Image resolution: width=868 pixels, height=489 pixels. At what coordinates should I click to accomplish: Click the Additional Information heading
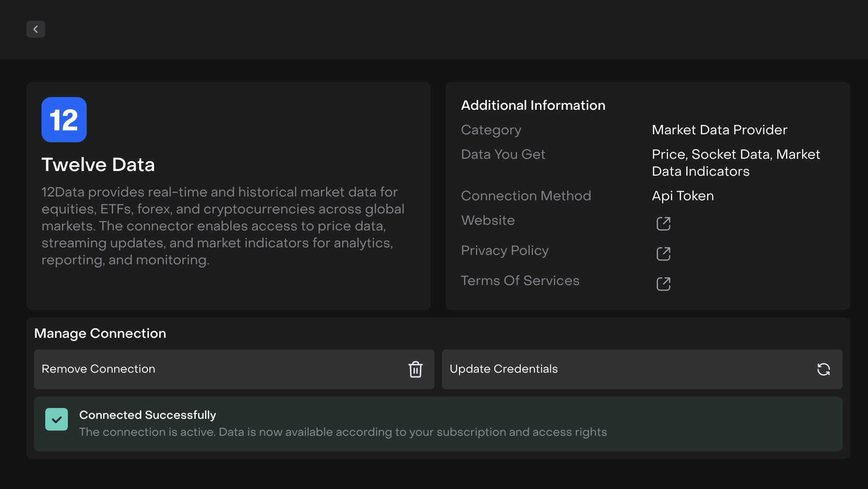point(533,106)
